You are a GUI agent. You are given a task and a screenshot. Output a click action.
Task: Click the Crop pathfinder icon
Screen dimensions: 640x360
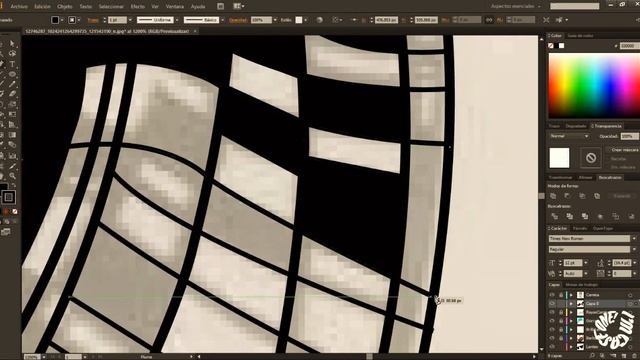[600, 216]
